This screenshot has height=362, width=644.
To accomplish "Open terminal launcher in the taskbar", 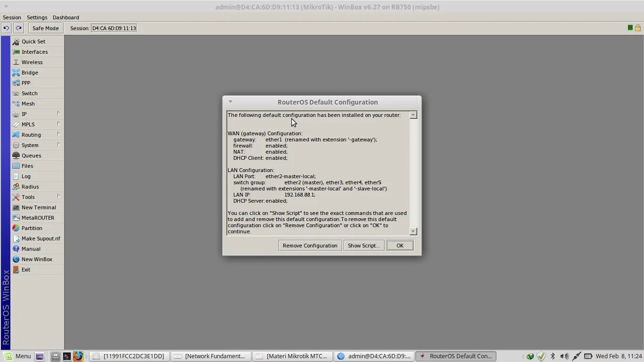I will 67,356.
